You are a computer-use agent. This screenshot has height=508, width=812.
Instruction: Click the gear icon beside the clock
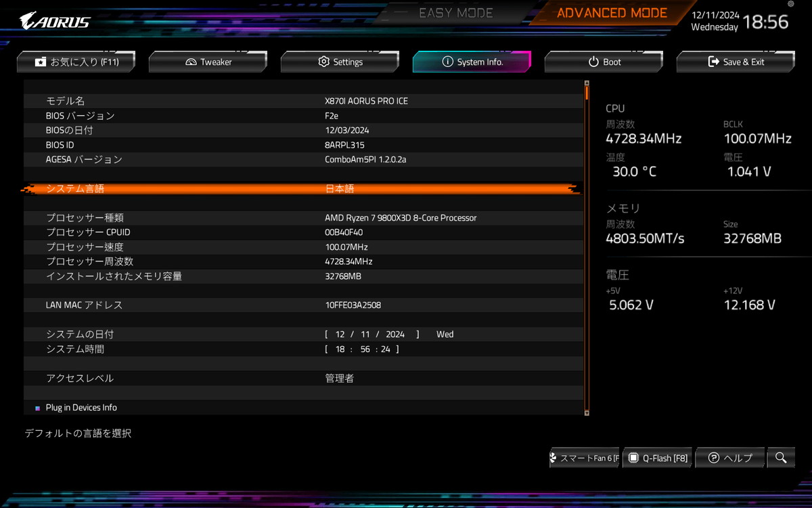pos(791,4)
